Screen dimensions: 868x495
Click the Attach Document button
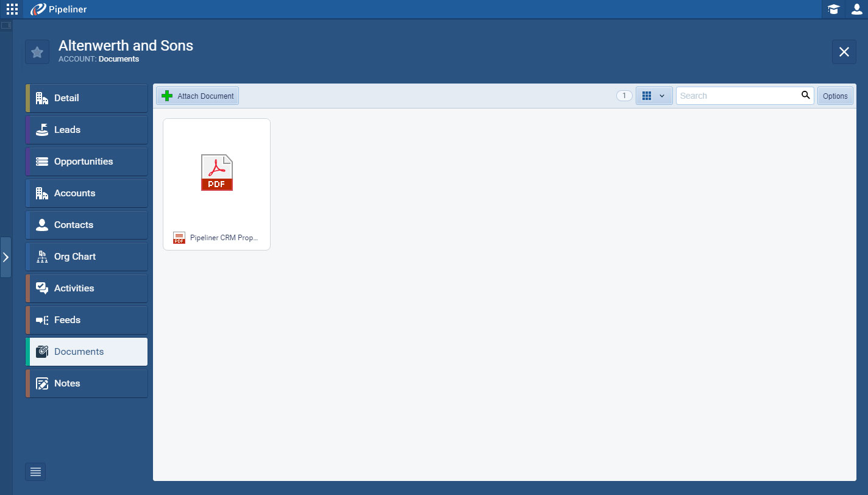tap(197, 96)
